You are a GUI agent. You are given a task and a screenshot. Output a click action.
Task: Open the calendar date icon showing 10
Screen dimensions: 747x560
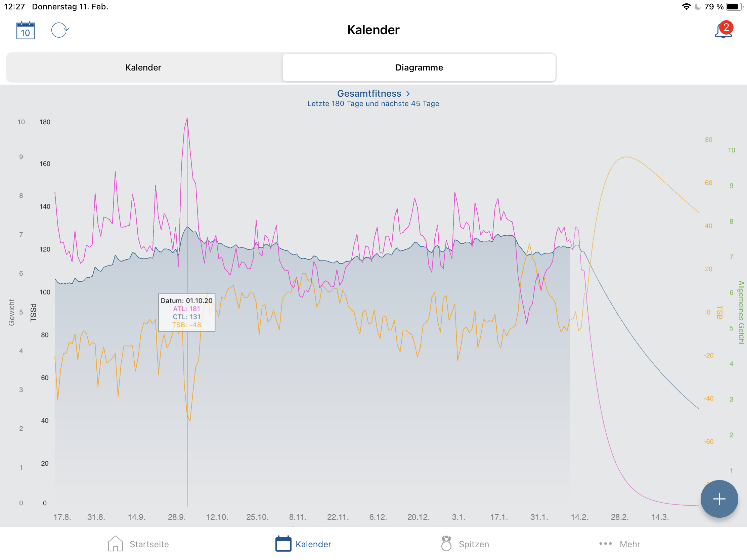tap(25, 30)
